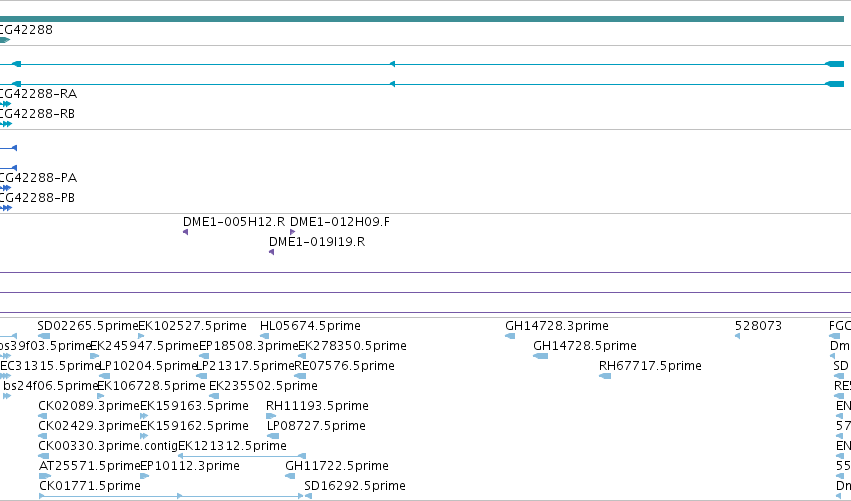Click the EK102527.5prime EST label
The image size is (851, 501).
[x=193, y=326]
